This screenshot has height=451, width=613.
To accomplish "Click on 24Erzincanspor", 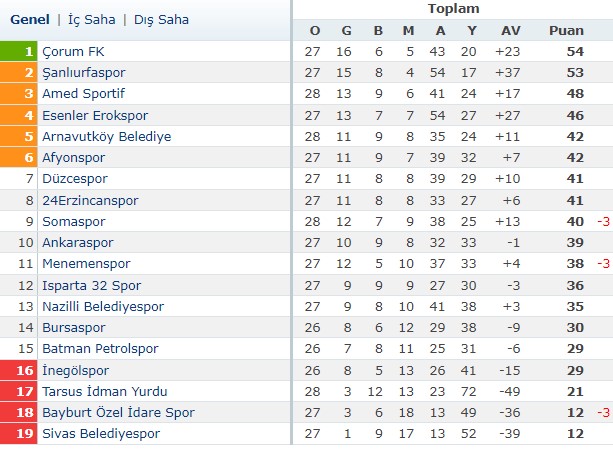I will [90, 200].
